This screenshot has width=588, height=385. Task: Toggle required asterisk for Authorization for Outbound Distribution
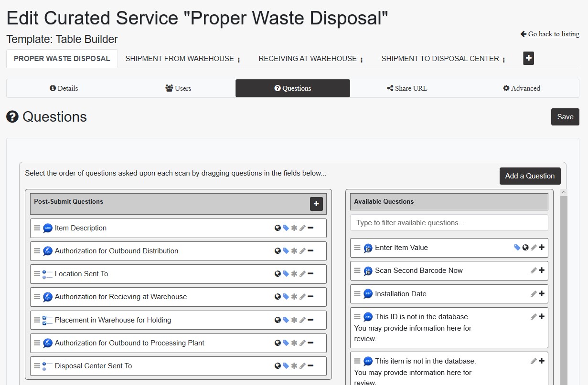[x=294, y=251]
